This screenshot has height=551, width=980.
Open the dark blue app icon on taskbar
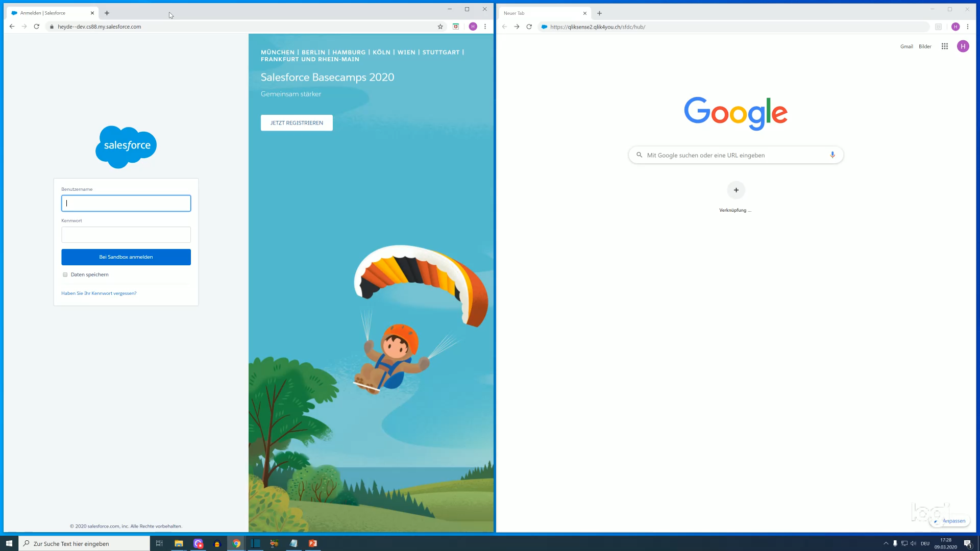point(255,543)
